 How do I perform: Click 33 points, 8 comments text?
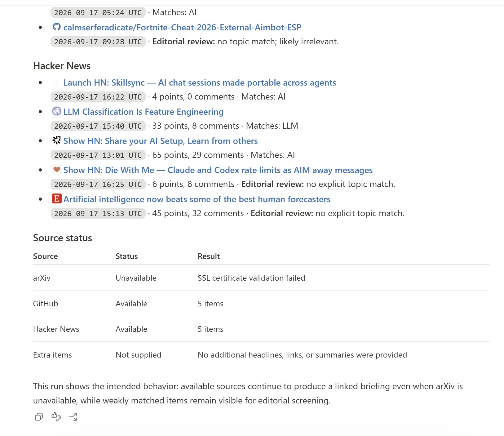196,126
